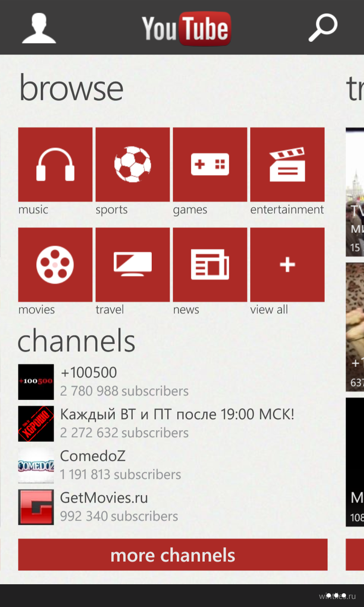The height and width of the screenshot is (607, 364).
Task: Tap the GetMovies.ru channel logo
Action: 36,507
